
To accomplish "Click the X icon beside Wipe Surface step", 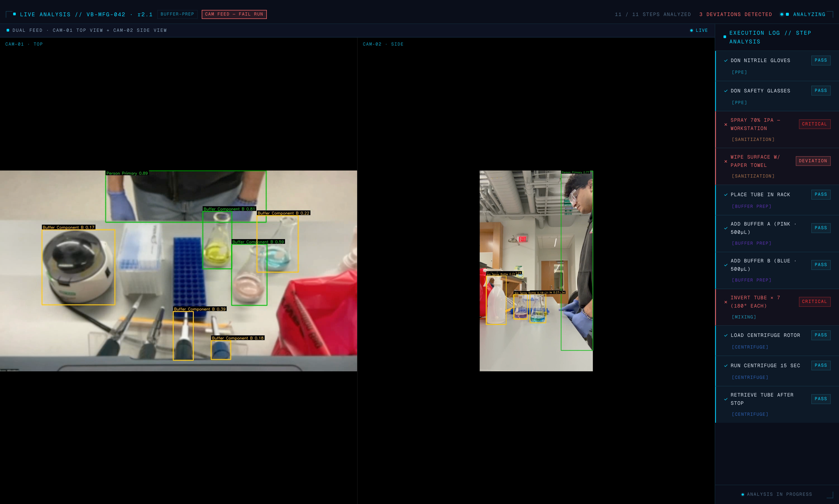I will point(726,161).
